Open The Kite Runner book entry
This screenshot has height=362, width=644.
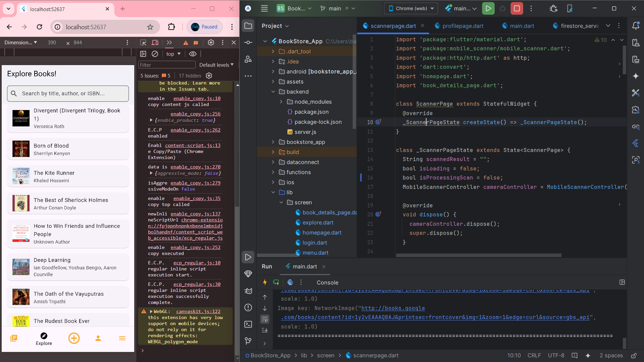[68, 176]
